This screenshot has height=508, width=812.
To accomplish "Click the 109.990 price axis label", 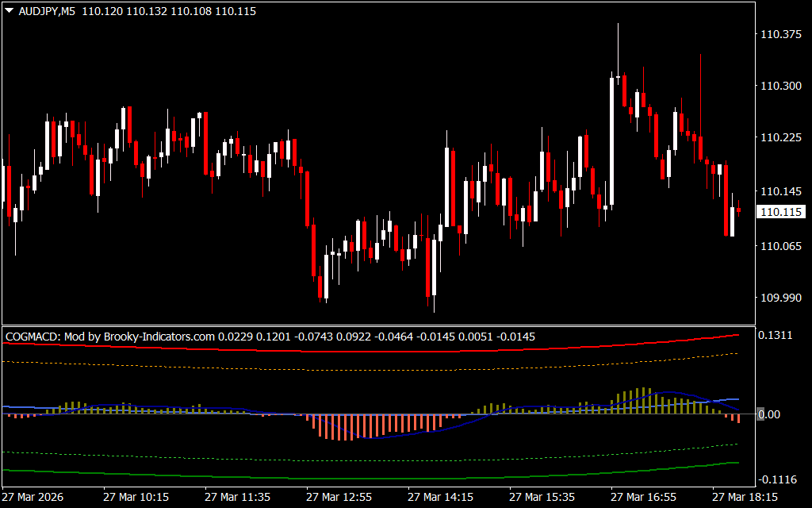I will (780, 298).
